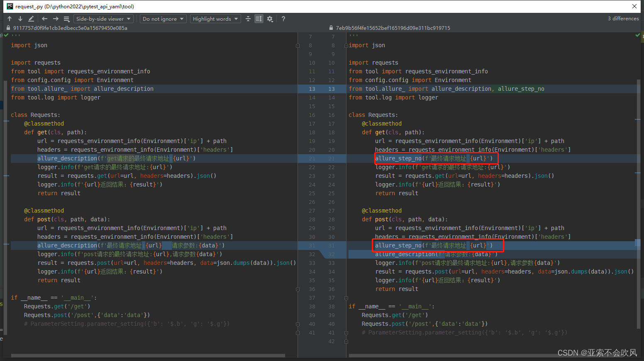644x361 pixels.
Task: Click left gutter line number 13
Action: 312,89
